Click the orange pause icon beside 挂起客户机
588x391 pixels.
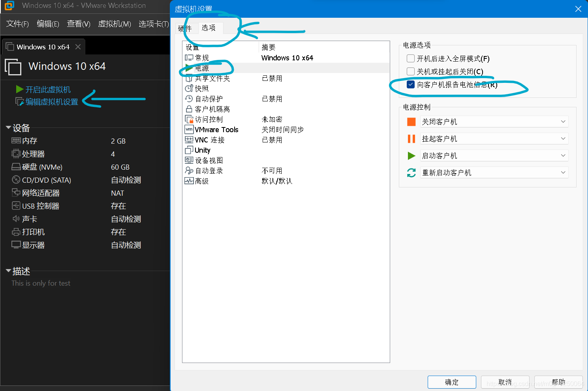click(x=411, y=138)
